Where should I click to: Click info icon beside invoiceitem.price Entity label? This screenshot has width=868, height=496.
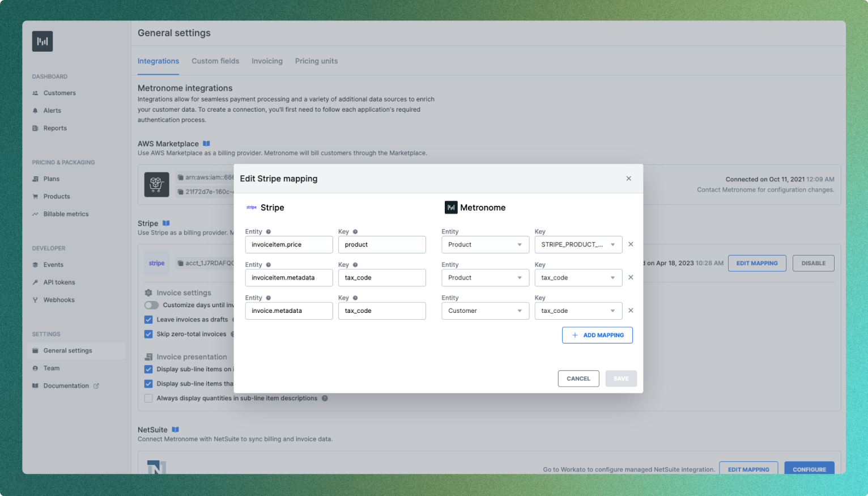pyautogui.click(x=269, y=232)
